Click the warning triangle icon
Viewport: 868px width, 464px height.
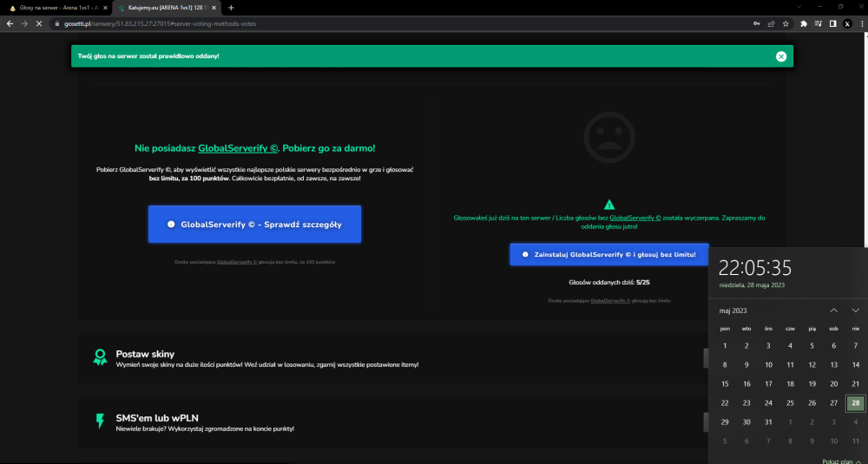(x=609, y=204)
